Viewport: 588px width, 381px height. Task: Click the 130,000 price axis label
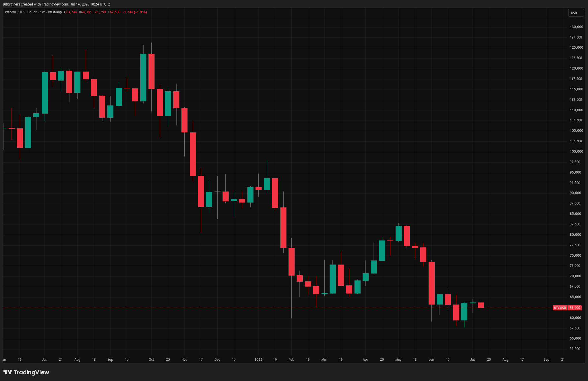[576, 27]
